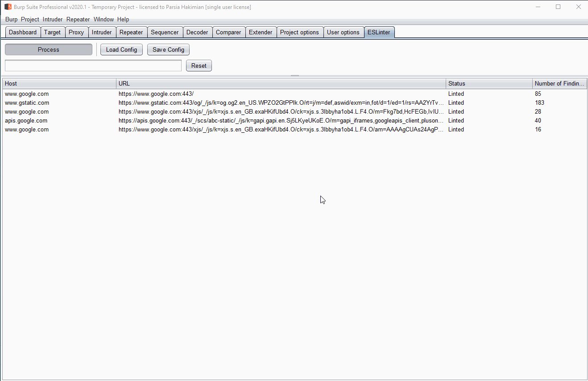The width and height of the screenshot is (588, 381).
Task: Click findings count 16
Action: tap(538, 130)
